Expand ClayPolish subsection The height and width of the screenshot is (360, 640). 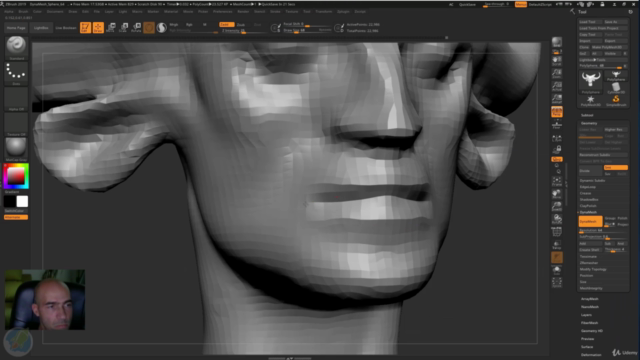tap(588, 206)
